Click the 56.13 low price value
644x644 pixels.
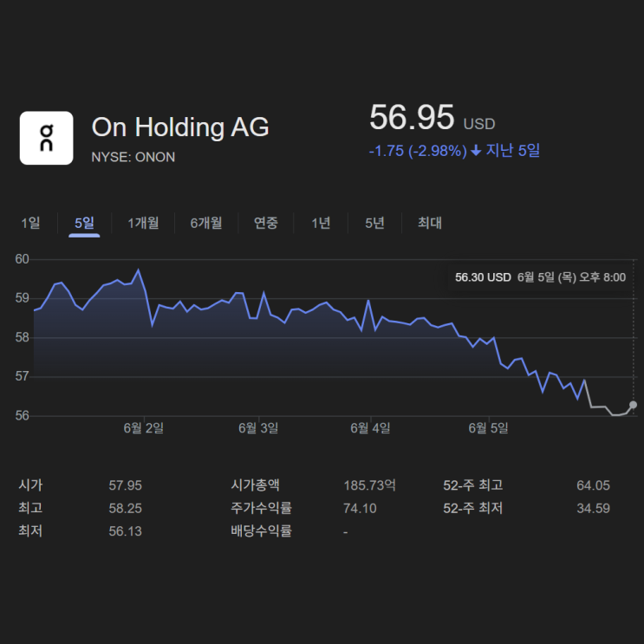pyautogui.click(x=126, y=531)
